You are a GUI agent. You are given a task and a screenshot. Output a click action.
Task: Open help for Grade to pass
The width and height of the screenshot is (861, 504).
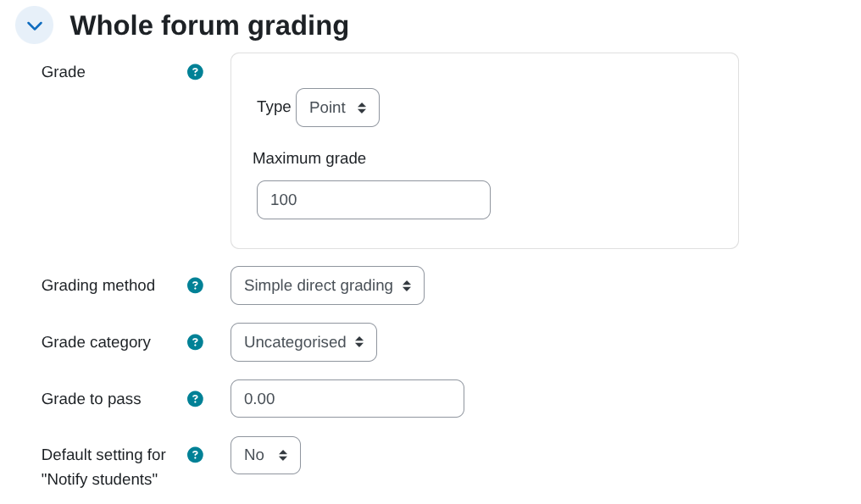(x=195, y=399)
